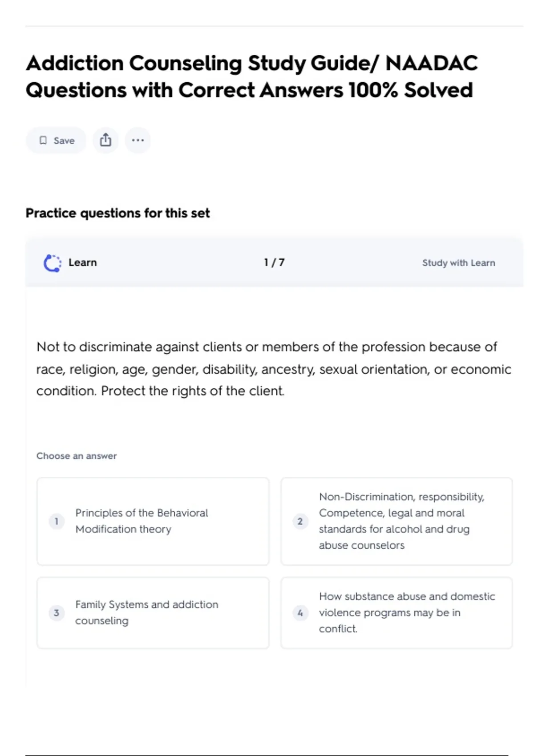Open the three-dot more options menu
The image size is (534, 756).
coord(138,141)
